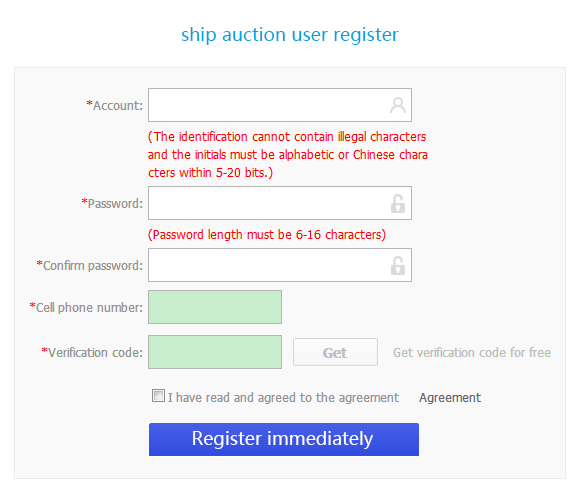The height and width of the screenshot is (489, 571).
Task: Submit with Register immediately button
Action: [284, 439]
